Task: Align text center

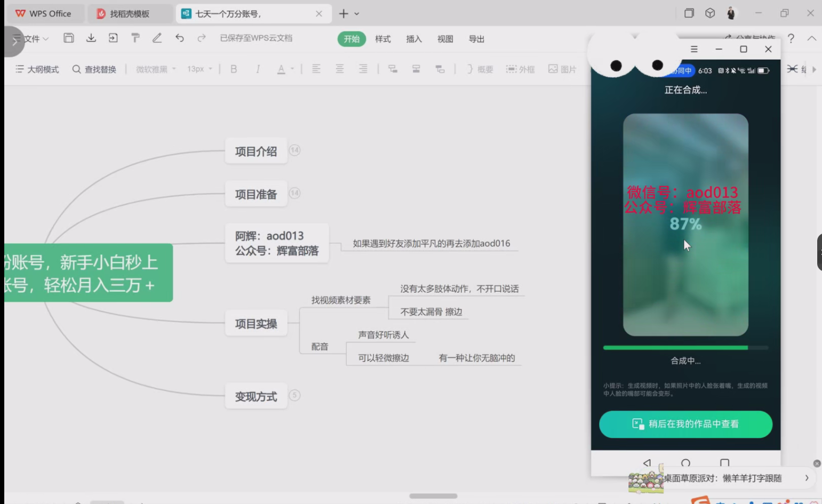Action: click(x=340, y=69)
